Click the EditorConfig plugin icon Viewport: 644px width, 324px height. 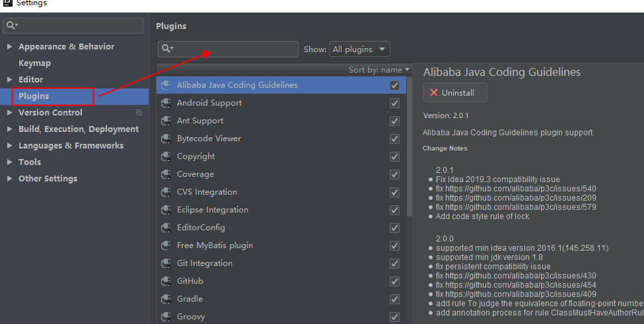pyautogui.click(x=166, y=228)
